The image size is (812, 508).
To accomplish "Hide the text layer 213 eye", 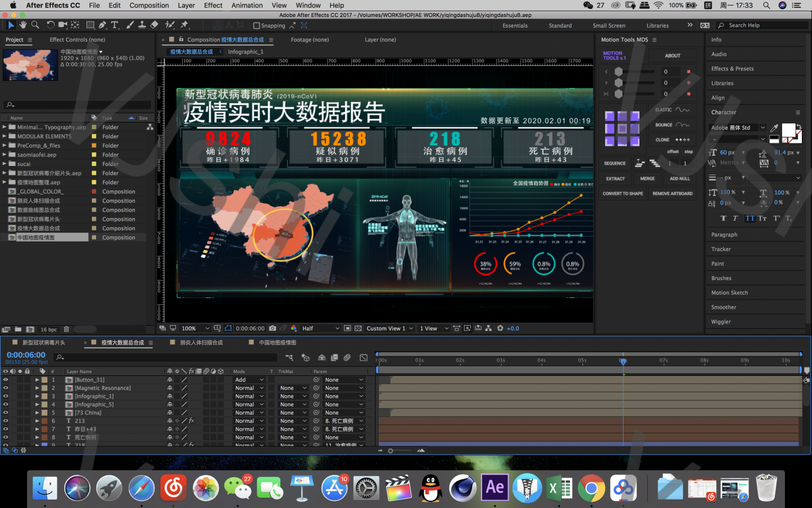I will click(x=6, y=421).
